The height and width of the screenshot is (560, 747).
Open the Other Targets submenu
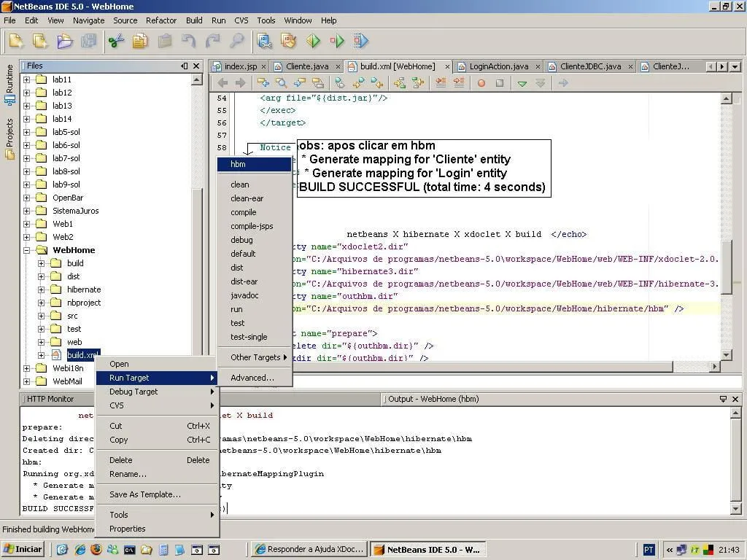[x=255, y=357]
